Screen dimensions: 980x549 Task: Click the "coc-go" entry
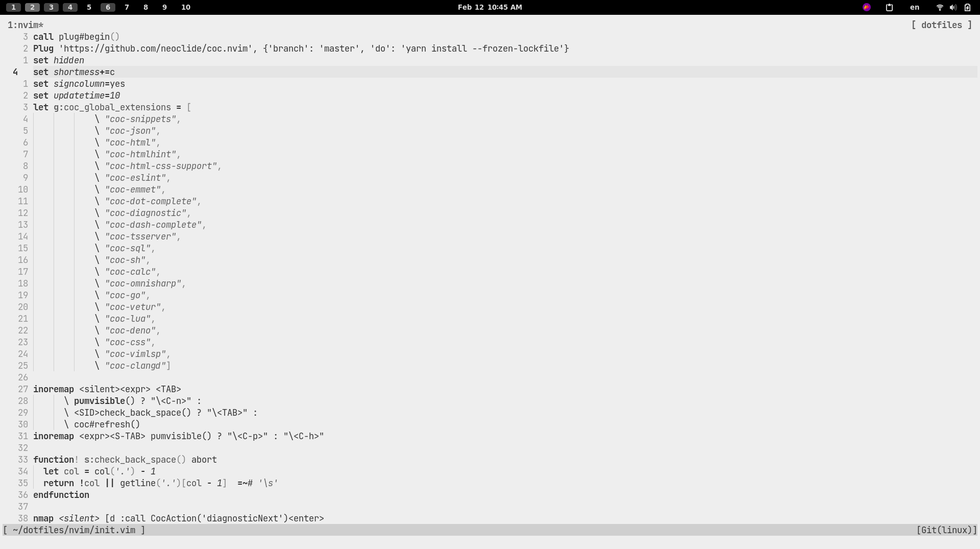[125, 295]
